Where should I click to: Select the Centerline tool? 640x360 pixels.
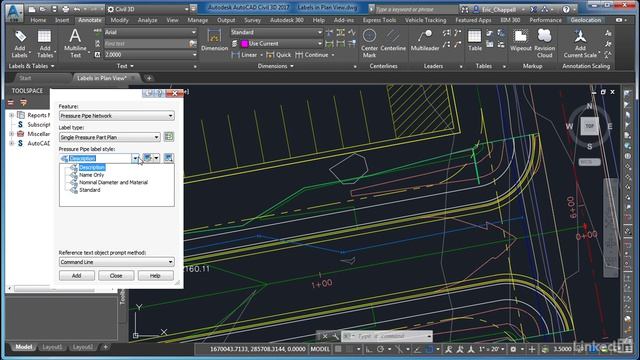click(393, 40)
